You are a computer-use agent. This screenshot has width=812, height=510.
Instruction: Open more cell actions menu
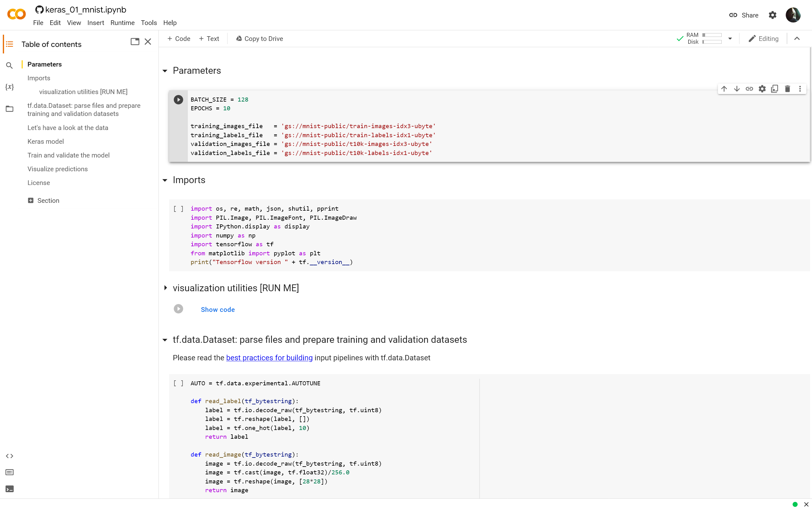[800, 89]
